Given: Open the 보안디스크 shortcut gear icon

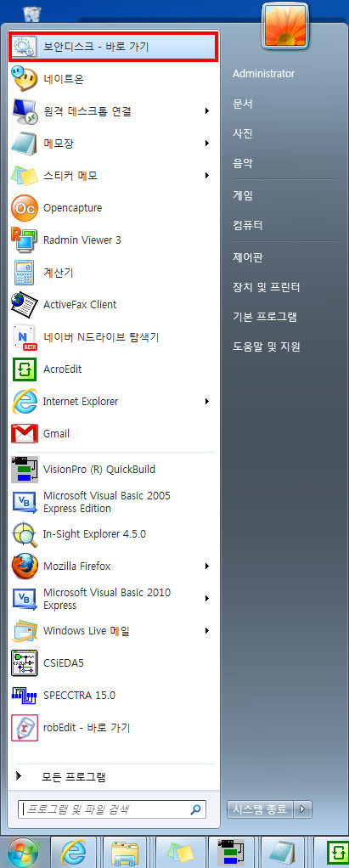Looking at the screenshot, I should (x=25, y=47).
